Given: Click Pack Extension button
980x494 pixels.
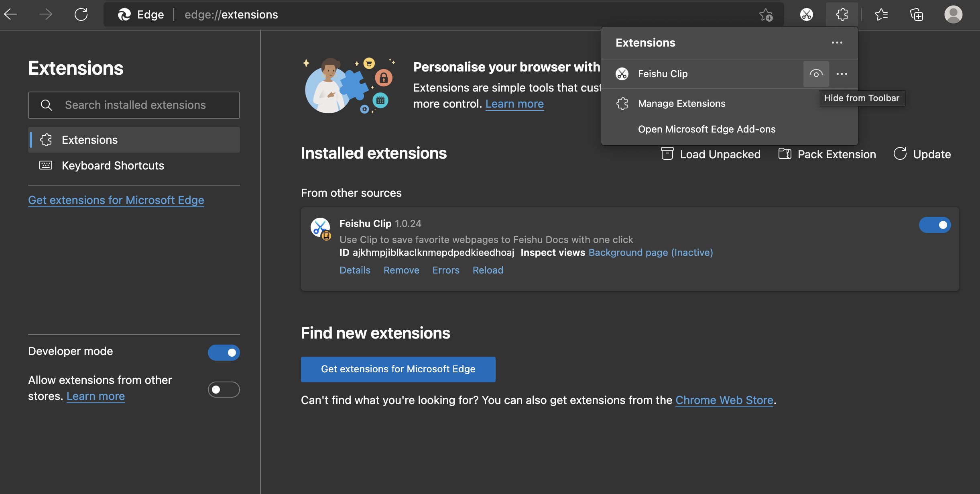Looking at the screenshot, I should pyautogui.click(x=827, y=154).
